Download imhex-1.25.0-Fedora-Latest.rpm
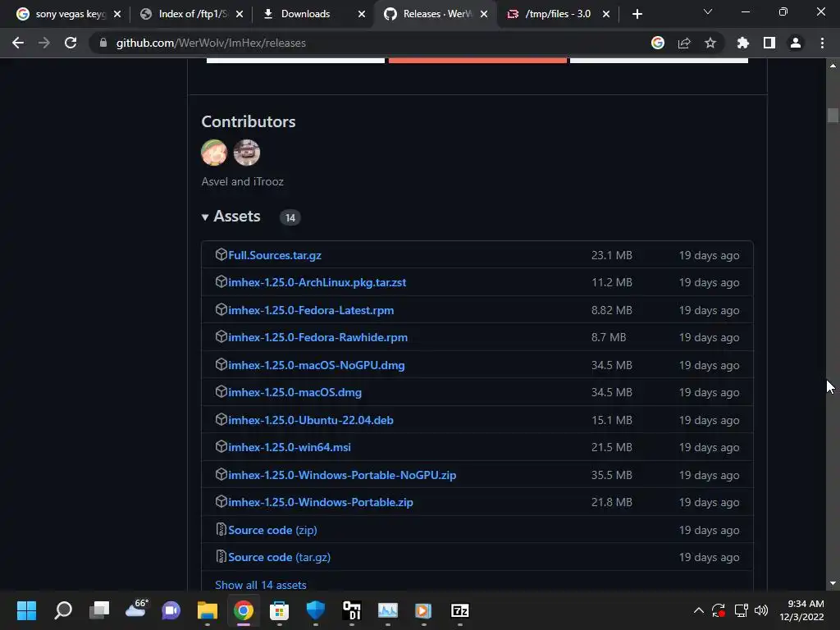 tap(311, 310)
